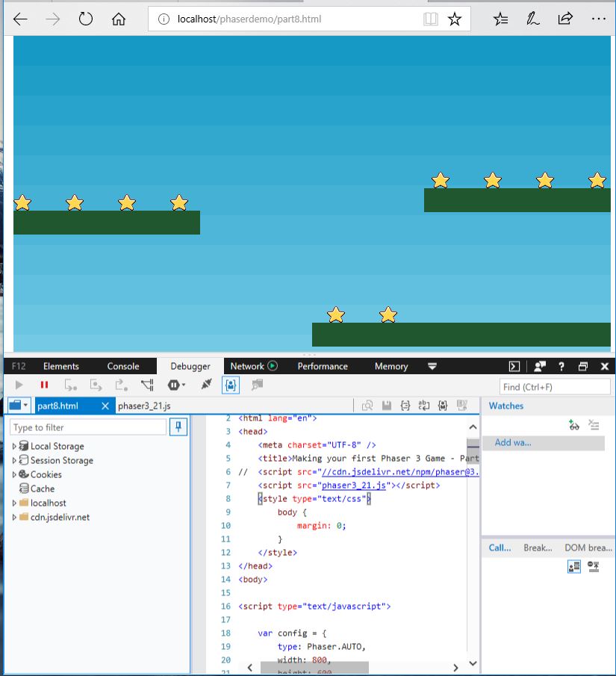Toggle the pin button beside the filter box

point(178,427)
